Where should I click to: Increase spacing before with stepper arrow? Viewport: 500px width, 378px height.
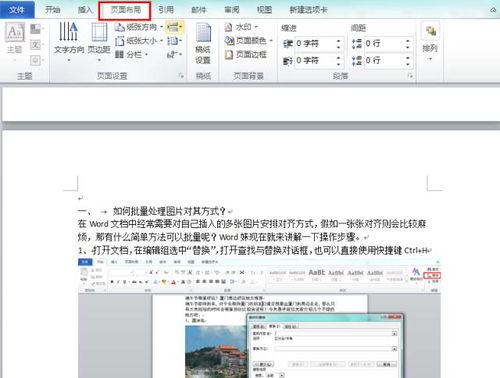[x=407, y=40]
